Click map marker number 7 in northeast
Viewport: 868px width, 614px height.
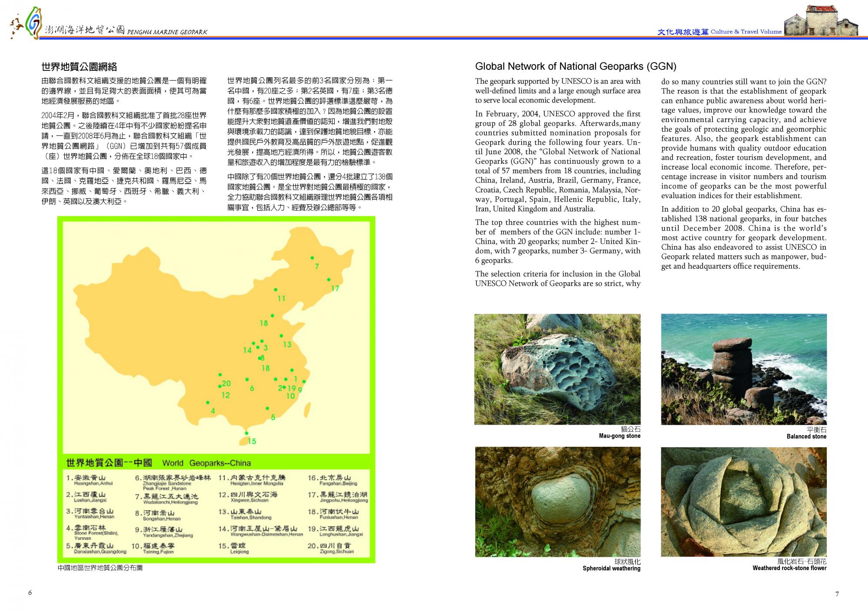(x=312, y=258)
